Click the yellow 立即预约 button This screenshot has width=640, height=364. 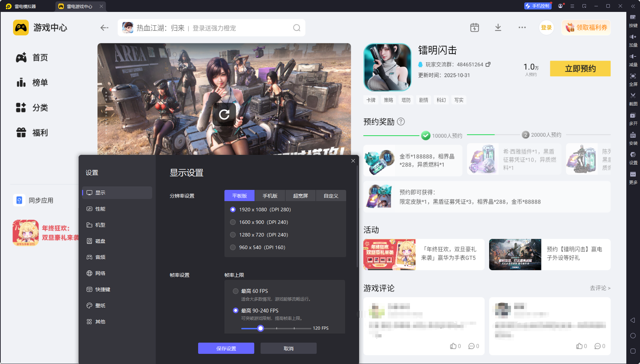click(x=580, y=69)
